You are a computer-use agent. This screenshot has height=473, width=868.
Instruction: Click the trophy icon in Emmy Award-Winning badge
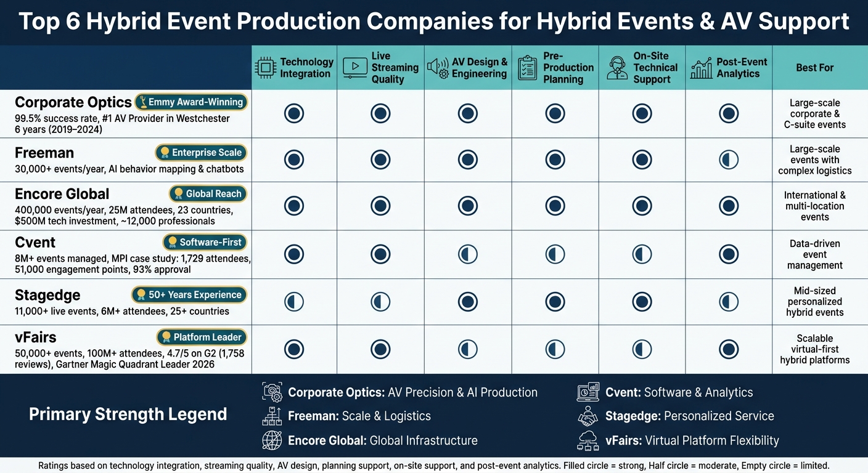pyautogui.click(x=142, y=102)
